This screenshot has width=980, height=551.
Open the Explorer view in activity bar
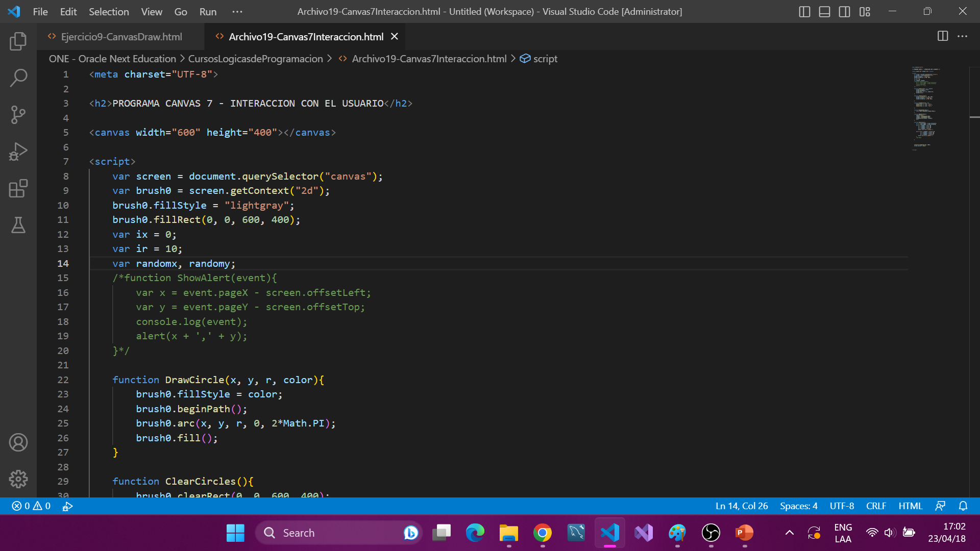click(18, 41)
